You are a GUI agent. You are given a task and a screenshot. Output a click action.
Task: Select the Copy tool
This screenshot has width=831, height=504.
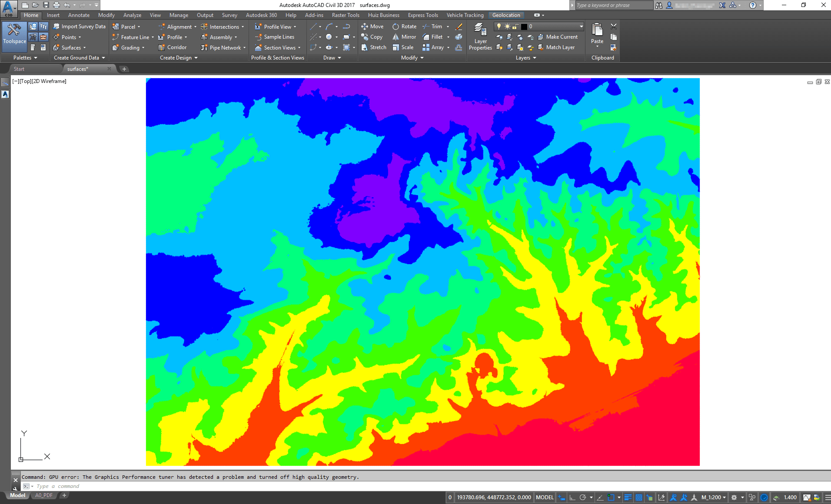372,37
